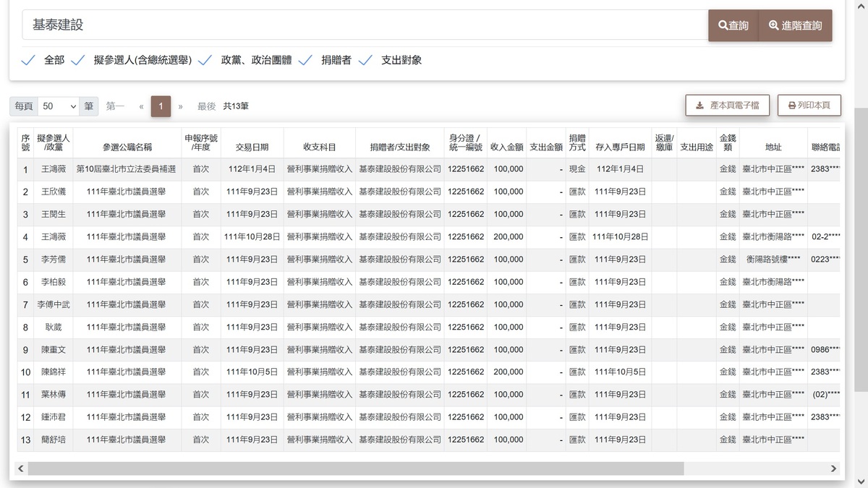
Task: Click 葉林傳 in row 11
Action: point(54,395)
